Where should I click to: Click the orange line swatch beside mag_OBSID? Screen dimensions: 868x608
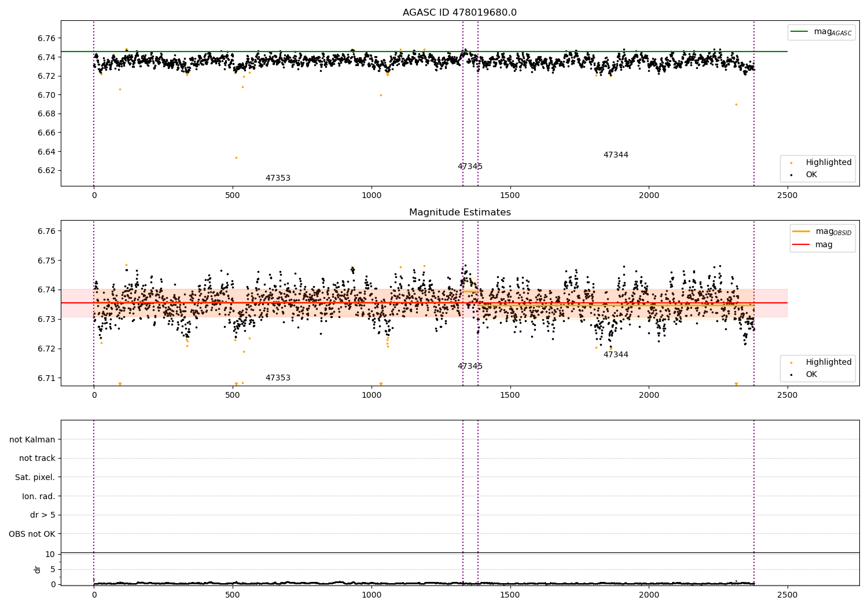(801, 232)
